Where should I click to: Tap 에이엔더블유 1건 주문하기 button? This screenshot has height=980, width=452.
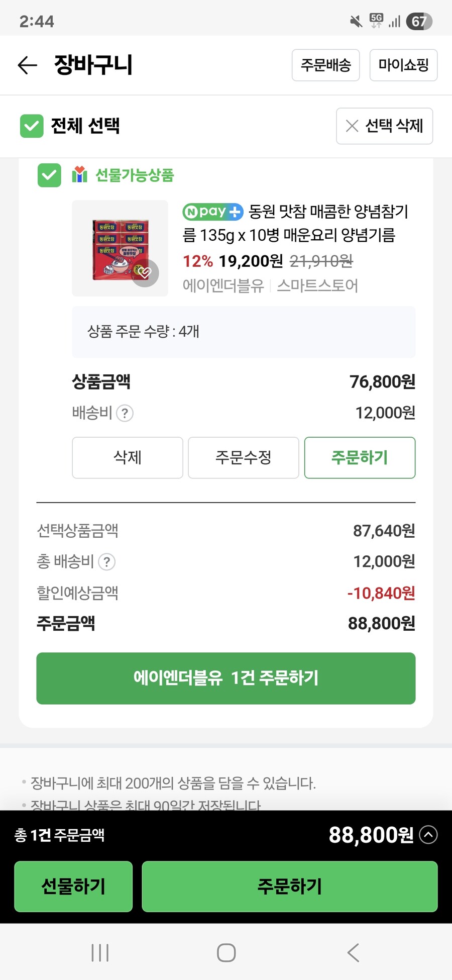tap(226, 678)
